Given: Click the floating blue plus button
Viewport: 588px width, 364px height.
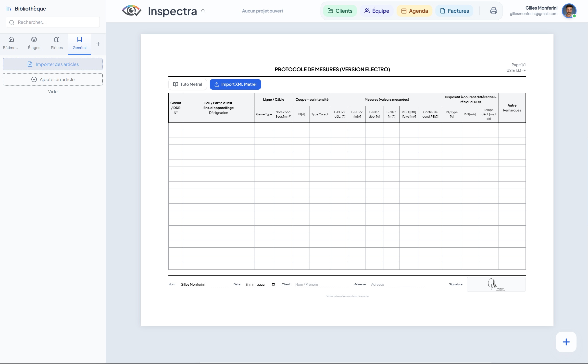Looking at the screenshot, I should (566, 342).
